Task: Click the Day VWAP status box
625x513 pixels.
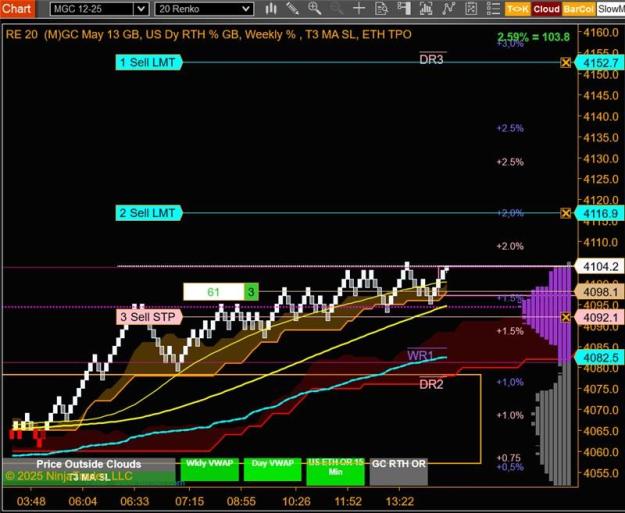Action: 273,469
